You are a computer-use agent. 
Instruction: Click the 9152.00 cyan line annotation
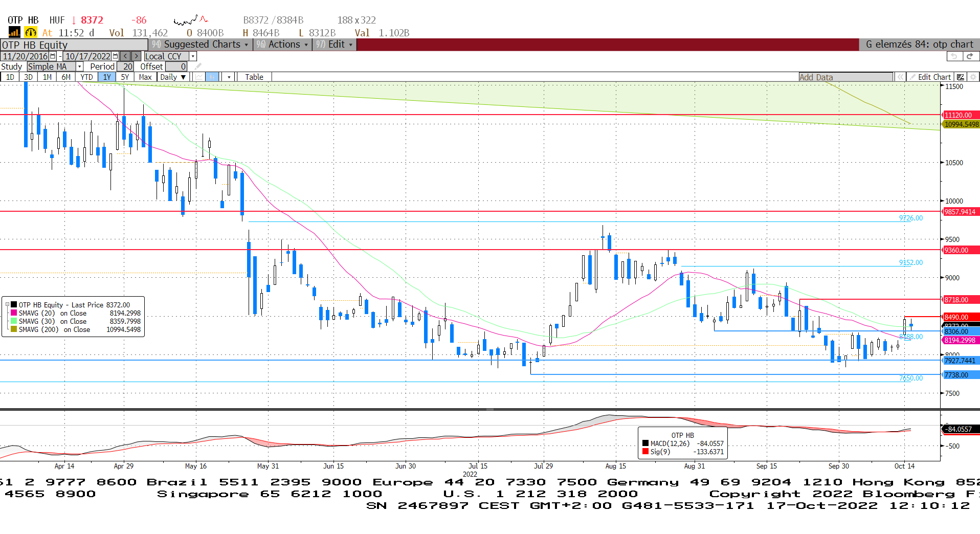(x=911, y=262)
